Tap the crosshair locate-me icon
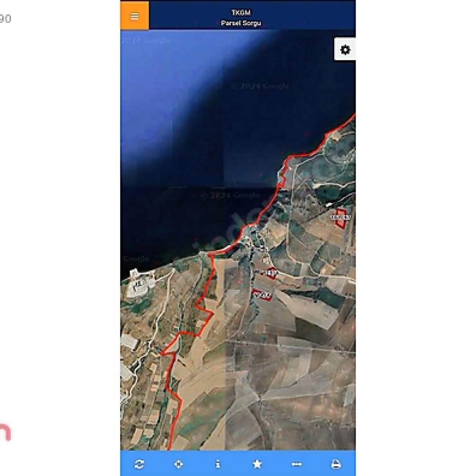The height and width of the screenshot is (476, 476). [x=178, y=464]
